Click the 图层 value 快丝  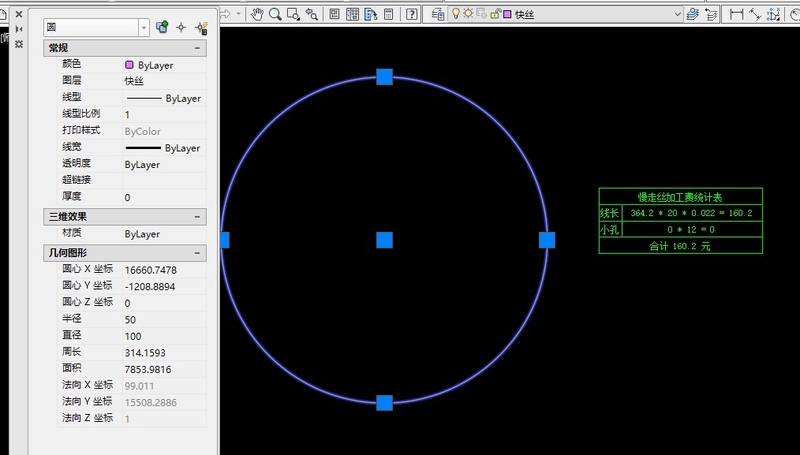(164, 81)
